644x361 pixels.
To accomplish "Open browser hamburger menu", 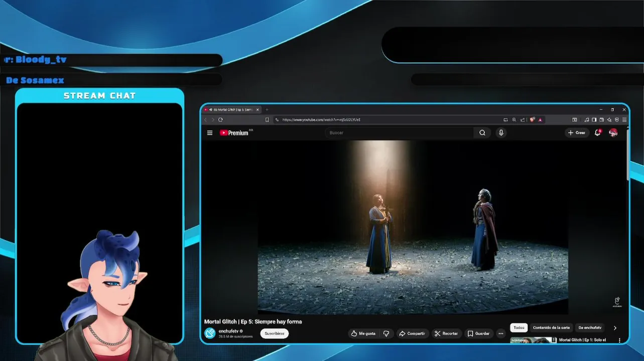I will [624, 120].
